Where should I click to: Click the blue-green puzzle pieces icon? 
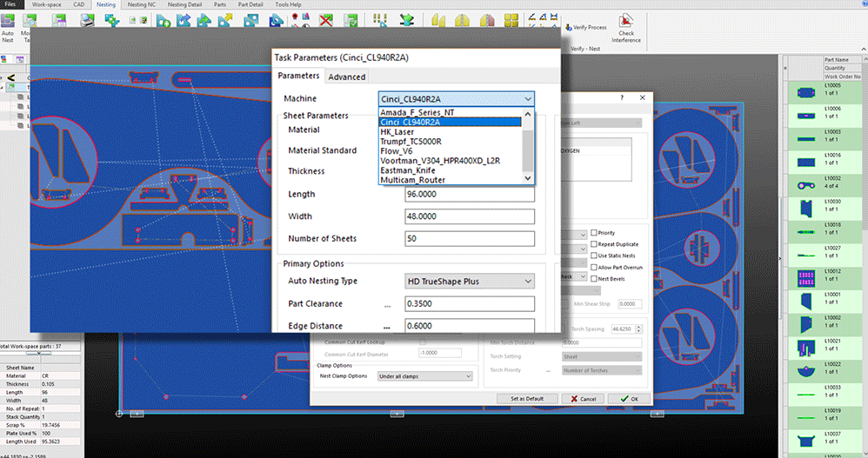112,21
